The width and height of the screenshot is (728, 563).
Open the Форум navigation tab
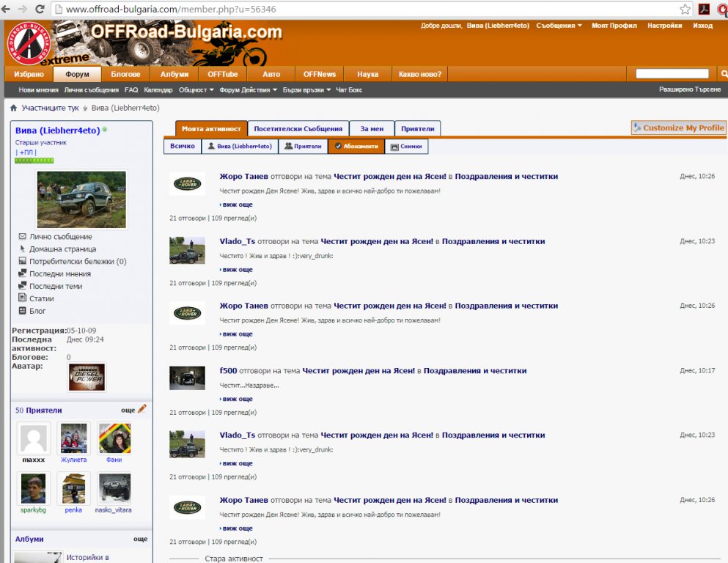(77, 74)
